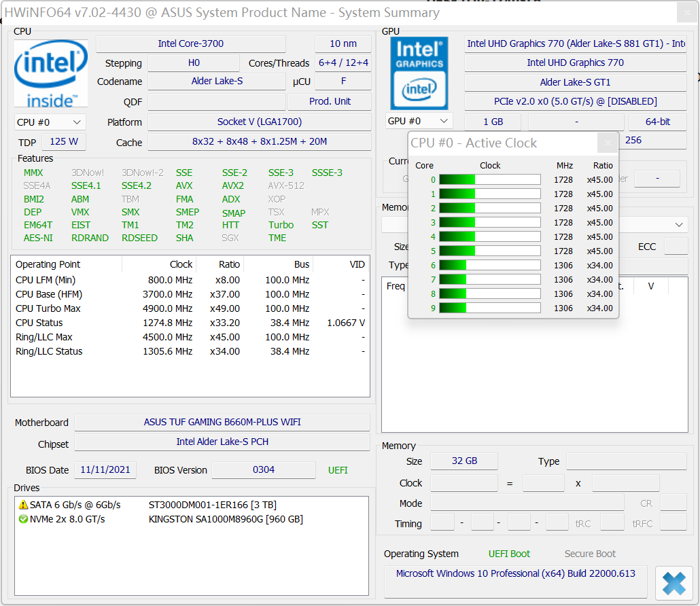Click the Core 3 clock bar
Viewport: 700px width, 606px height.
pyautogui.click(x=490, y=223)
